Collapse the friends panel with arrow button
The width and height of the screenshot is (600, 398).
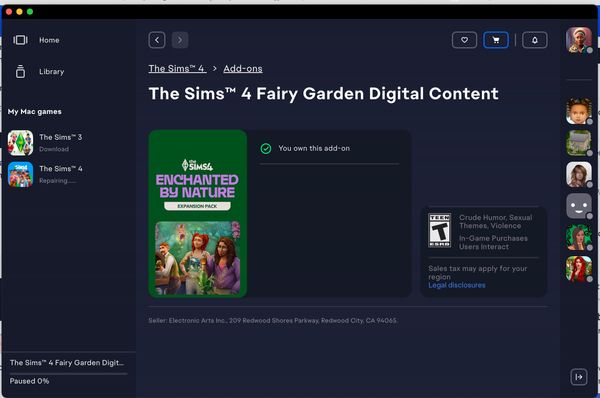(579, 377)
